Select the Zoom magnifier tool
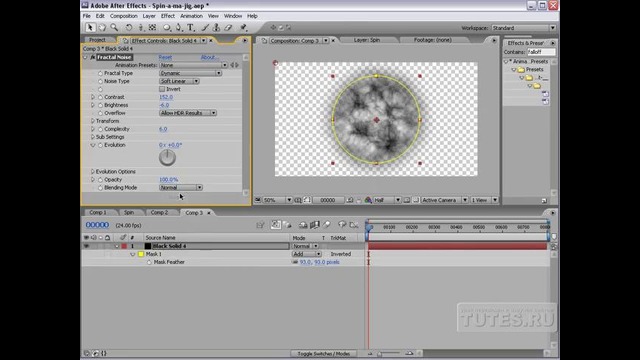This screenshot has width=640, height=360. [114, 28]
